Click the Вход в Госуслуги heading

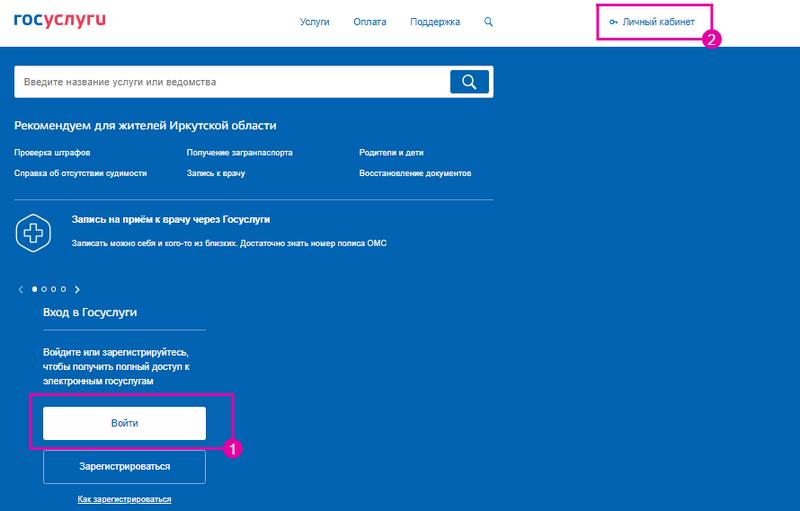(x=90, y=313)
